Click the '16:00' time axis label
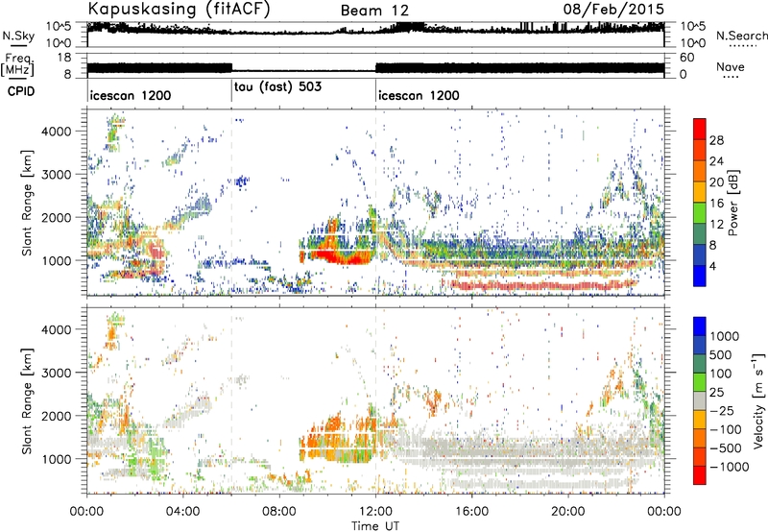Image resolution: width=768 pixels, height=532 pixels. tap(471, 512)
